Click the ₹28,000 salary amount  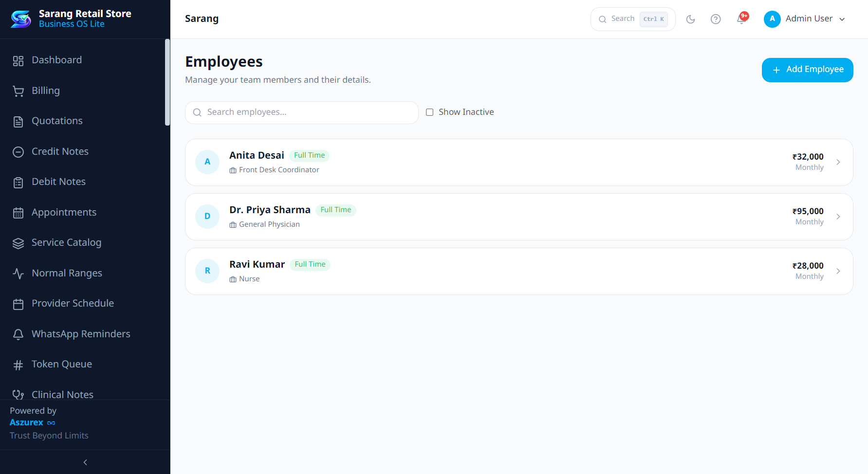808,266
